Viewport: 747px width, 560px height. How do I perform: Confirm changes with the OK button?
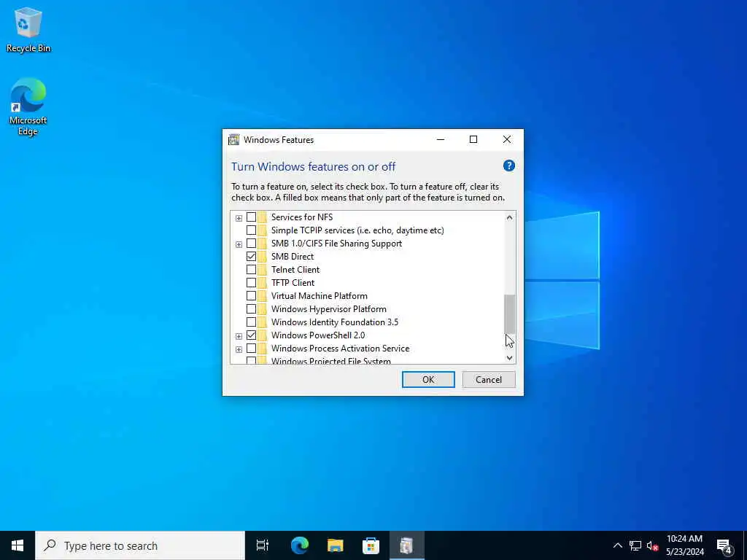point(428,379)
